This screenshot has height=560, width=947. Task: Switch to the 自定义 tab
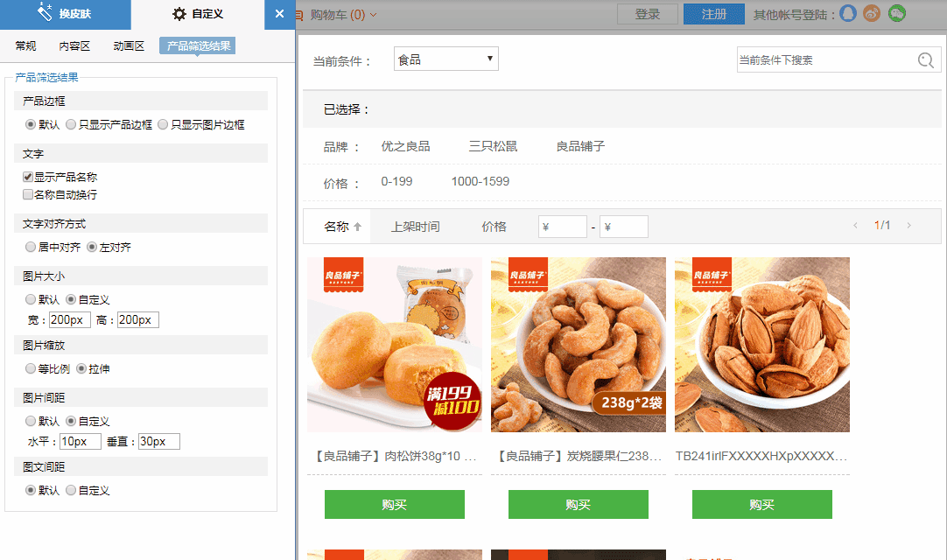(x=198, y=15)
